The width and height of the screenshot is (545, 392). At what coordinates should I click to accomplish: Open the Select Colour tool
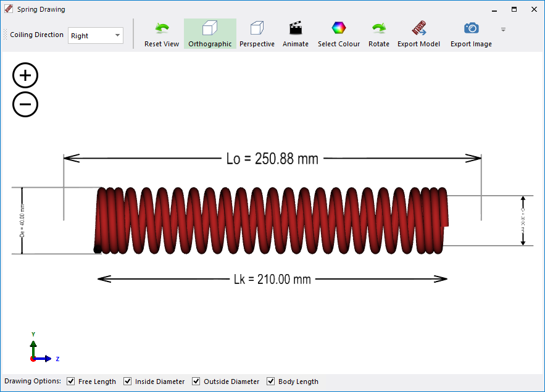(338, 33)
